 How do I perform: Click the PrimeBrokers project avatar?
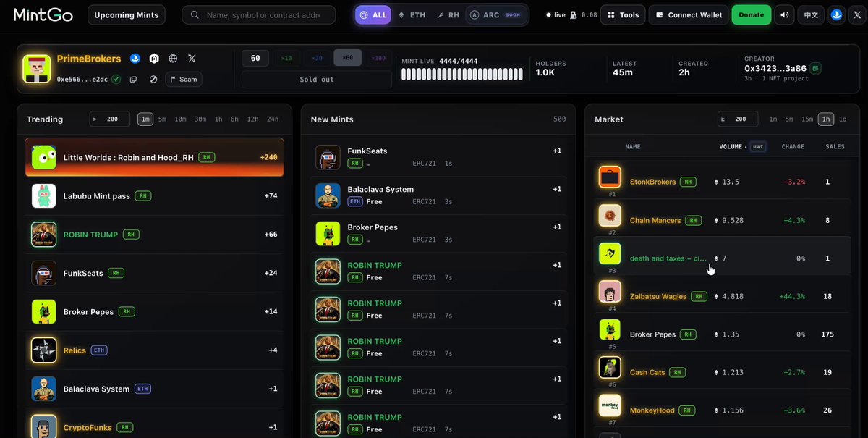(x=36, y=69)
